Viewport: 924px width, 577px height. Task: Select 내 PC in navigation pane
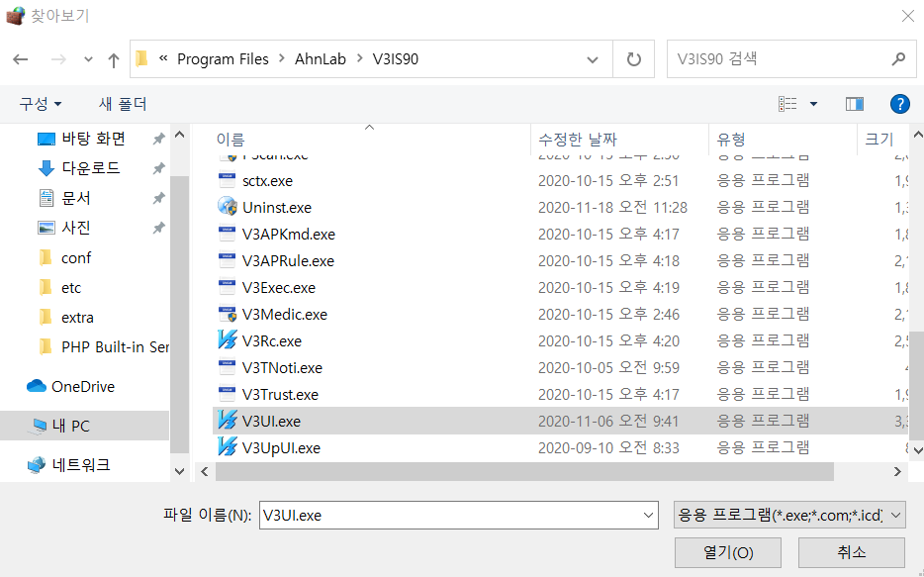(70, 426)
